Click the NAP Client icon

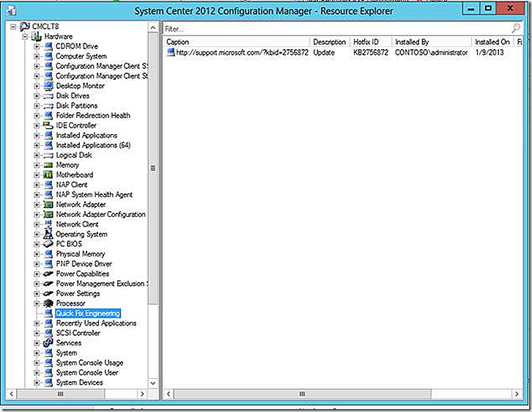coord(48,185)
